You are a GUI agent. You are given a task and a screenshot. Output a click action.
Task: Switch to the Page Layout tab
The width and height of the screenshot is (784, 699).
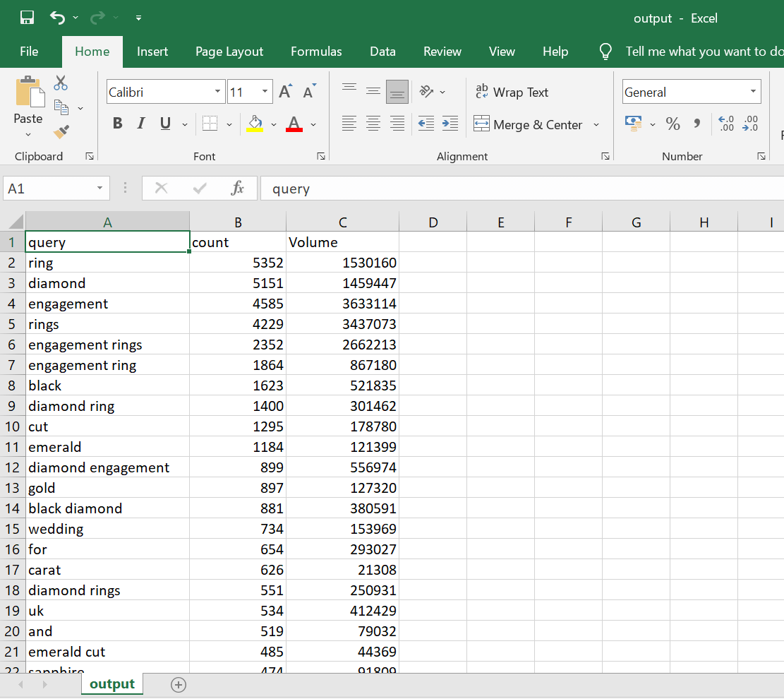tap(229, 52)
